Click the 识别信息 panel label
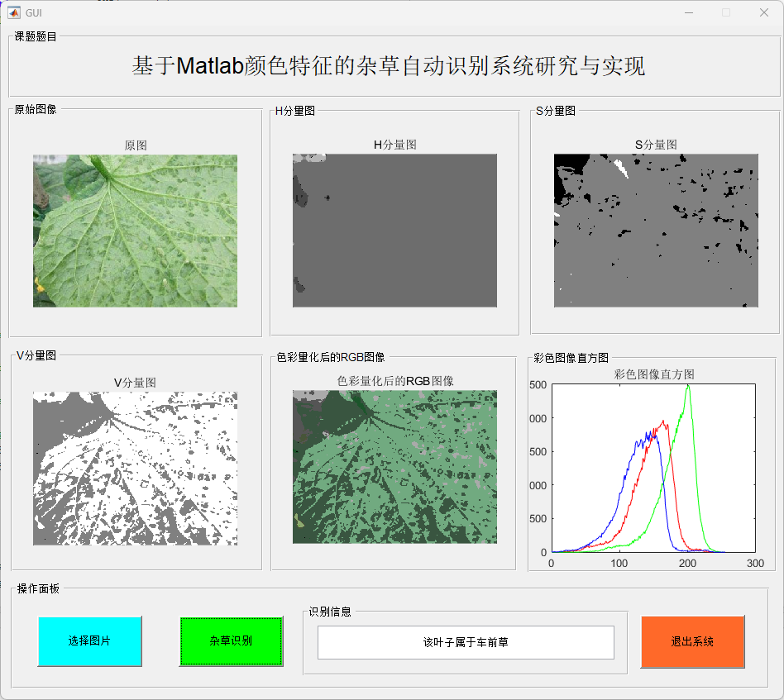The width and height of the screenshot is (784, 700). (x=330, y=612)
